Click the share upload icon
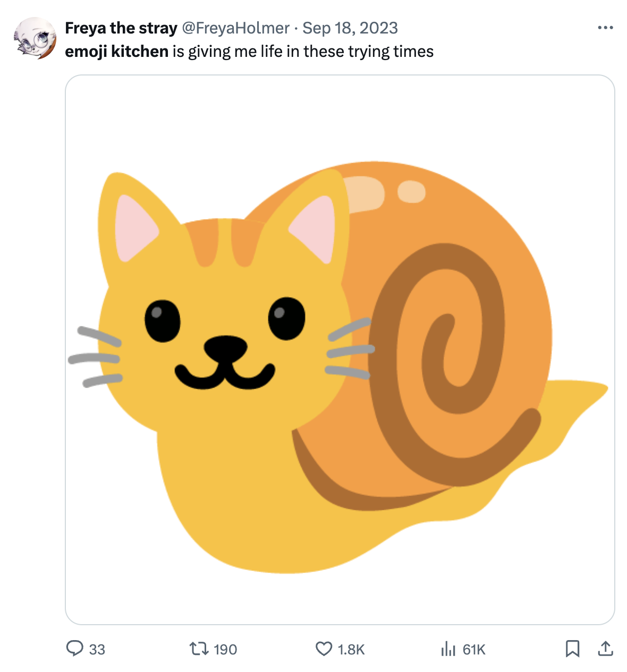The image size is (627, 672). click(x=606, y=649)
